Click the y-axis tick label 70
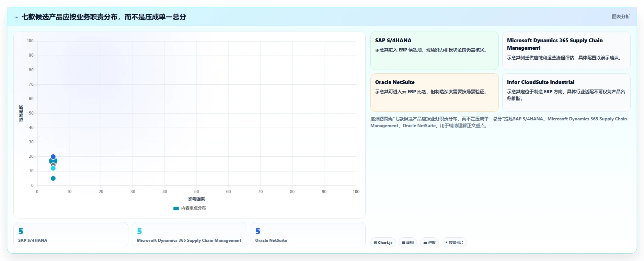644x261 pixels. point(31,84)
